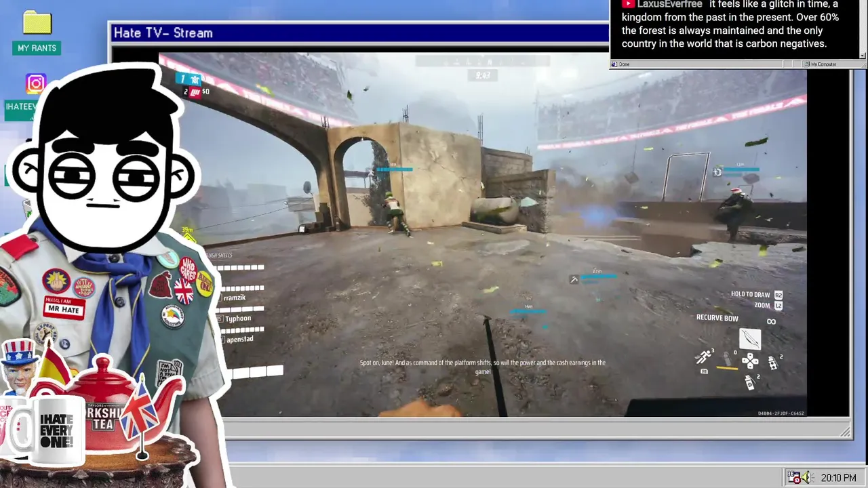This screenshot has width=868, height=488.
Task: Click the MY RANTS label
Action: pos(37,48)
